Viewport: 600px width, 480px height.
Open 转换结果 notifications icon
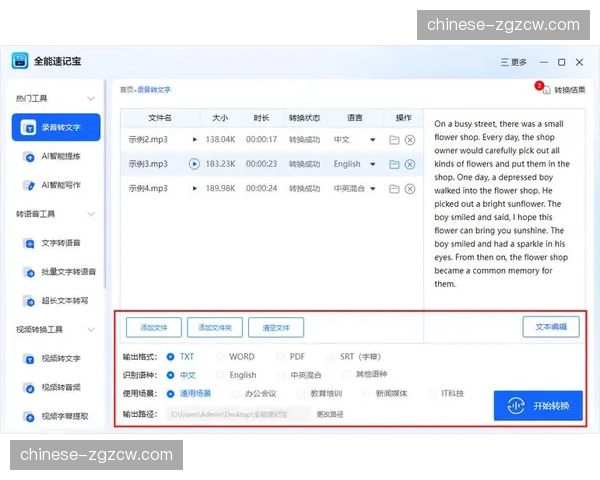pos(546,90)
